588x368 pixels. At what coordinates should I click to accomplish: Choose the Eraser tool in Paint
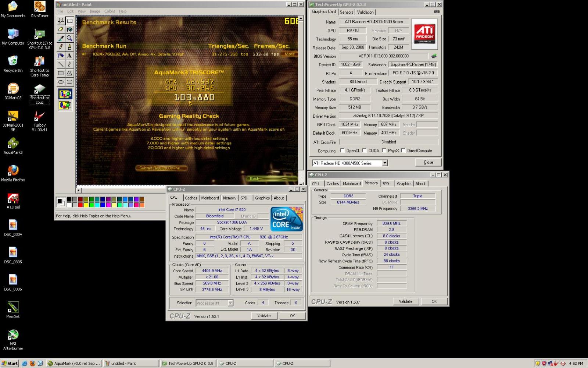pos(61,29)
